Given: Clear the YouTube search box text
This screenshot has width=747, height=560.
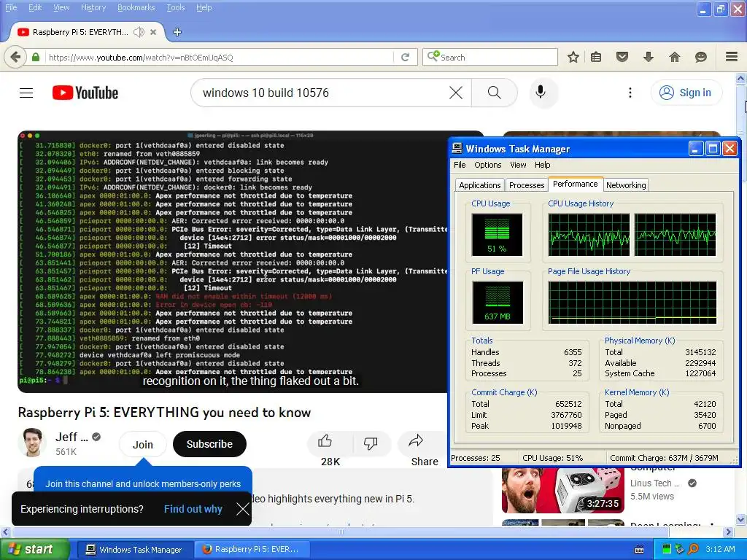Looking at the screenshot, I should 456,93.
